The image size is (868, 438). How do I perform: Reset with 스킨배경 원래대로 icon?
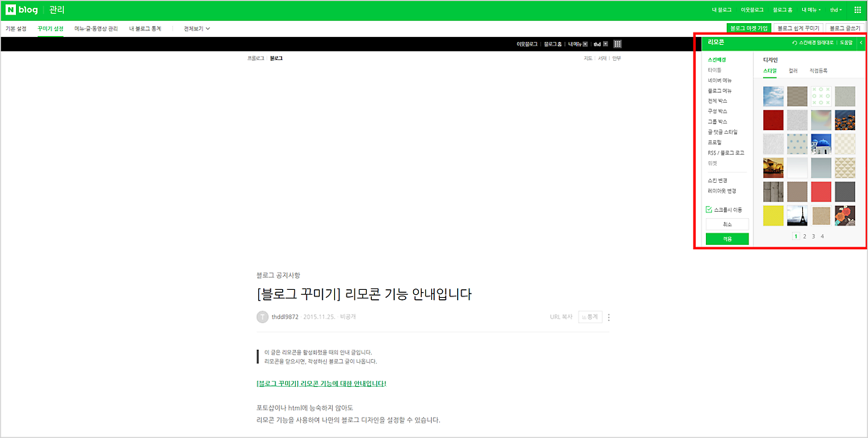[795, 43]
